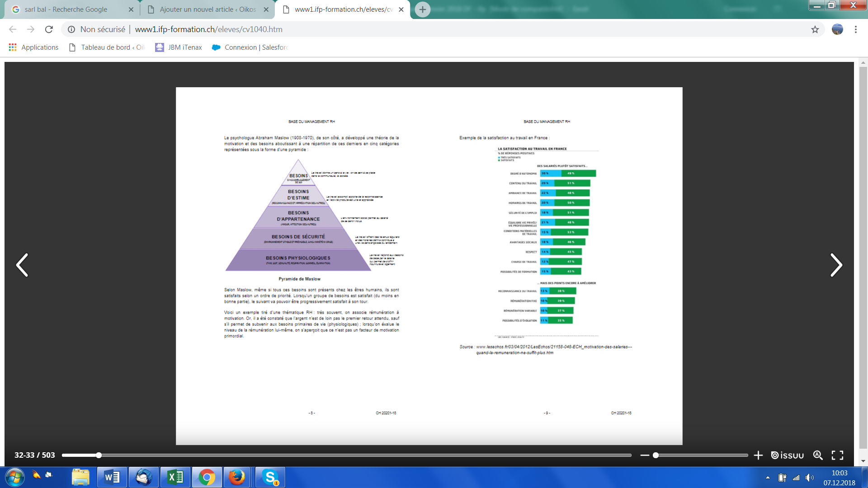Go to next page with right arrow
This screenshot has height=488, width=868.
[836, 265]
